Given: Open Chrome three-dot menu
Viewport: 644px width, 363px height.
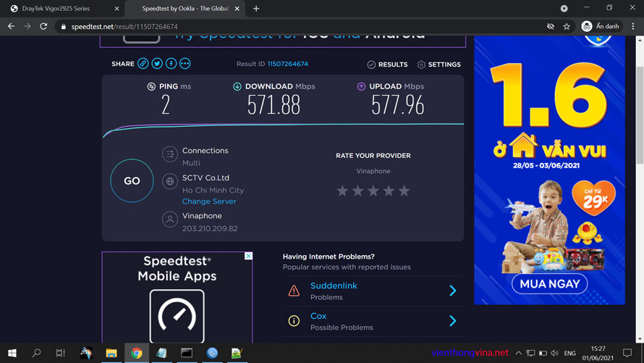Looking at the screenshot, I should tap(633, 26).
